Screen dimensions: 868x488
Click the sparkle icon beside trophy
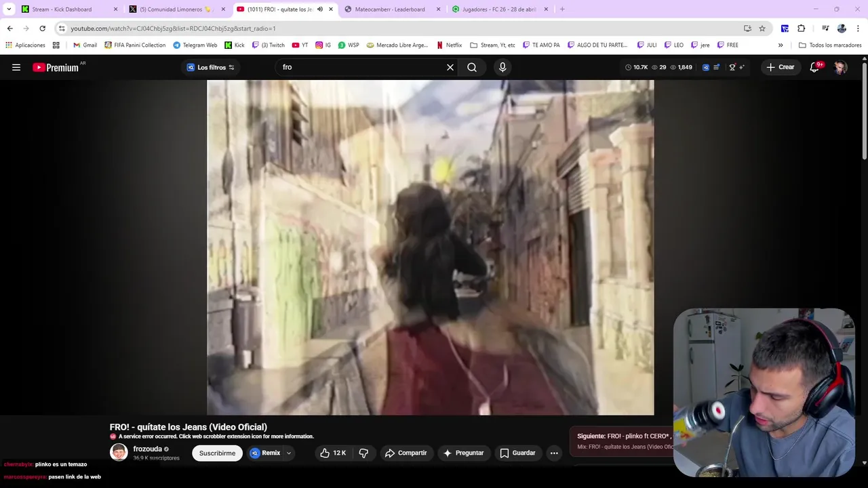(741, 67)
